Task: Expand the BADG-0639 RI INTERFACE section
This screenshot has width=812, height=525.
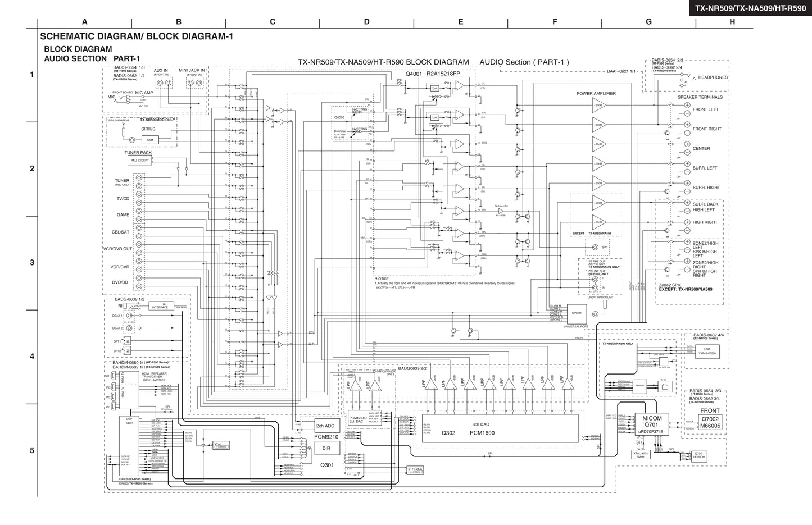Action: [x=162, y=307]
